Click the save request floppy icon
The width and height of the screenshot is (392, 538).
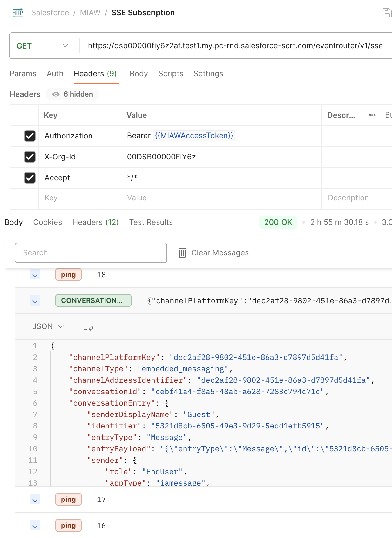point(387,13)
